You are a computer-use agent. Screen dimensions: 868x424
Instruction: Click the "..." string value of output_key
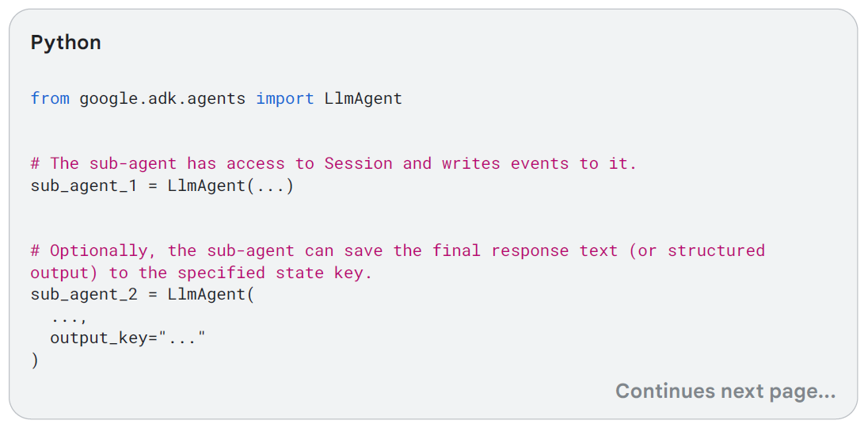[181, 338]
